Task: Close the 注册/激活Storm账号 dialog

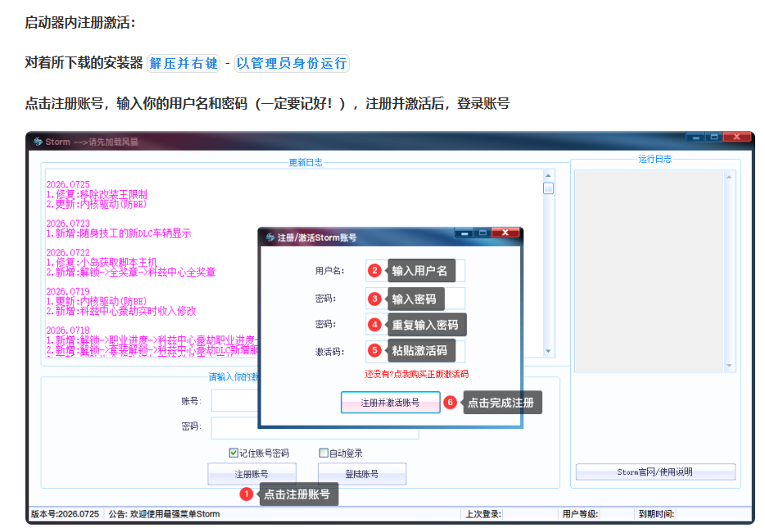Action: point(505,232)
